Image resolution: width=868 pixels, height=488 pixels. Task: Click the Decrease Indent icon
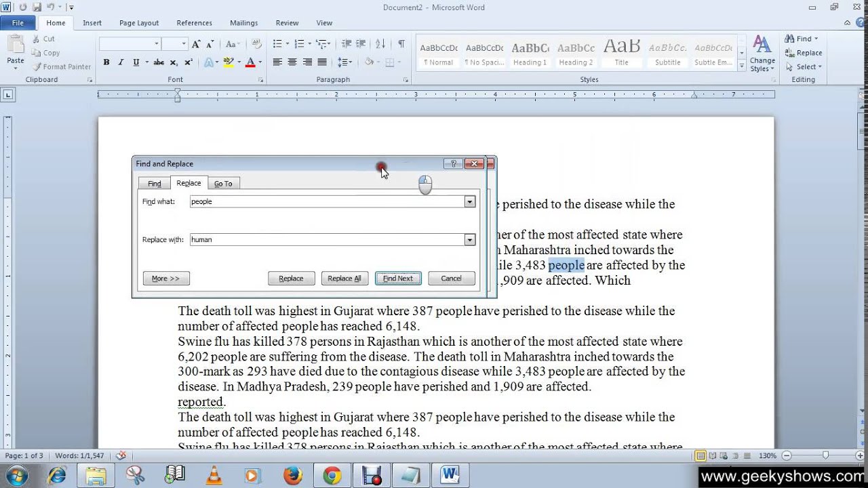[347, 44]
